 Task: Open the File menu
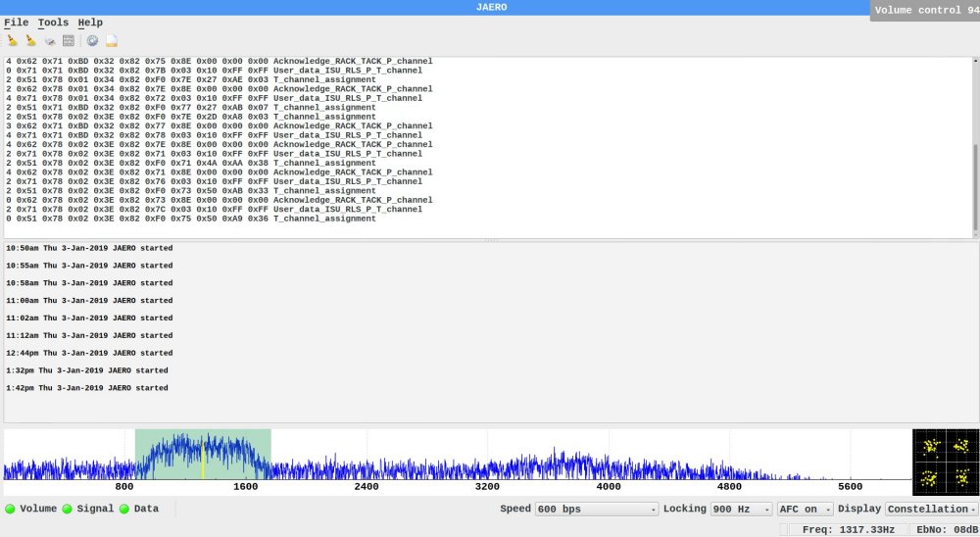pyautogui.click(x=16, y=23)
